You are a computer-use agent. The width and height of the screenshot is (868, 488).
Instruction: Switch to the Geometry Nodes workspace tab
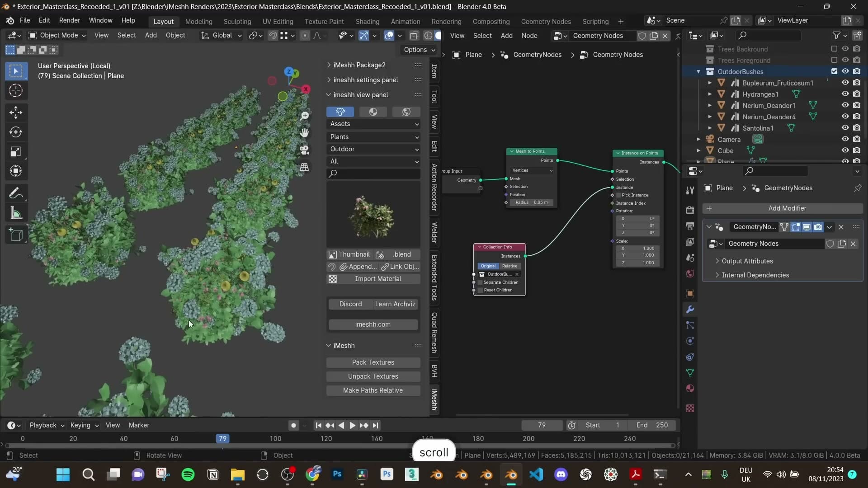point(546,21)
